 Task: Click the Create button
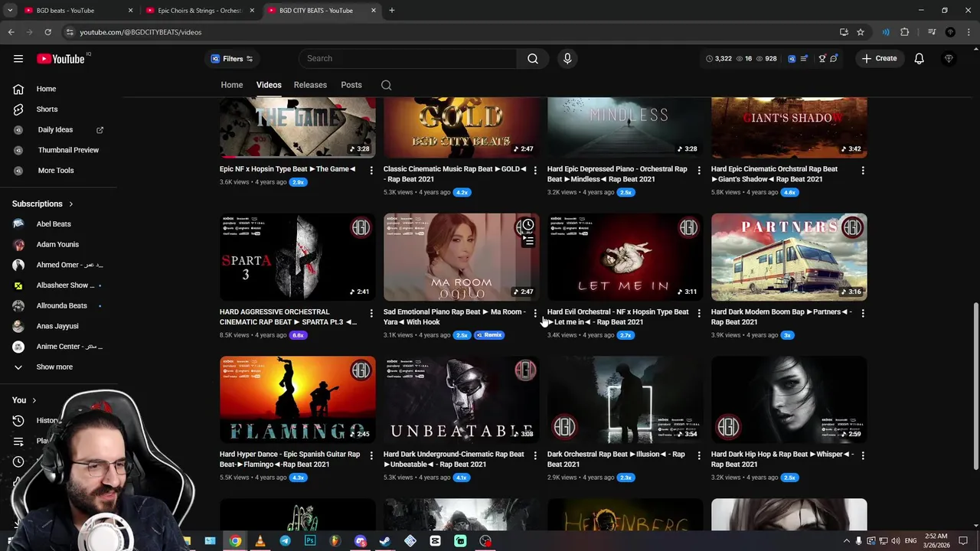[879, 59]
